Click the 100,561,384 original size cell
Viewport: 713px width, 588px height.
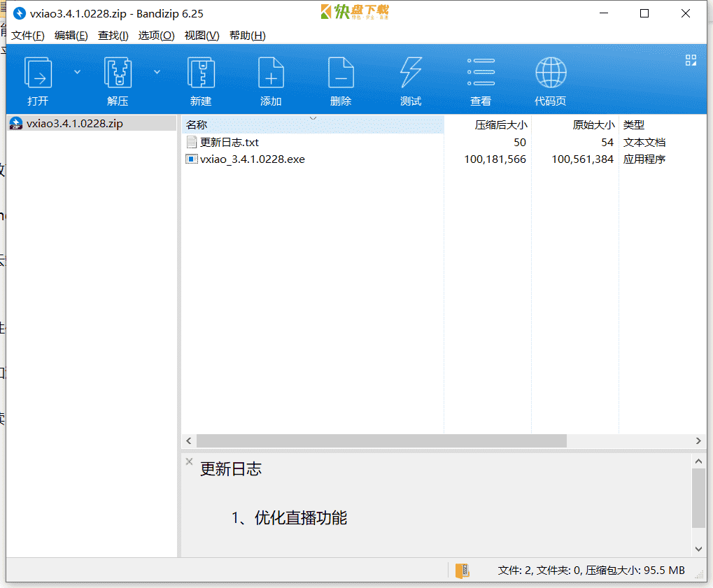[582, 159]
